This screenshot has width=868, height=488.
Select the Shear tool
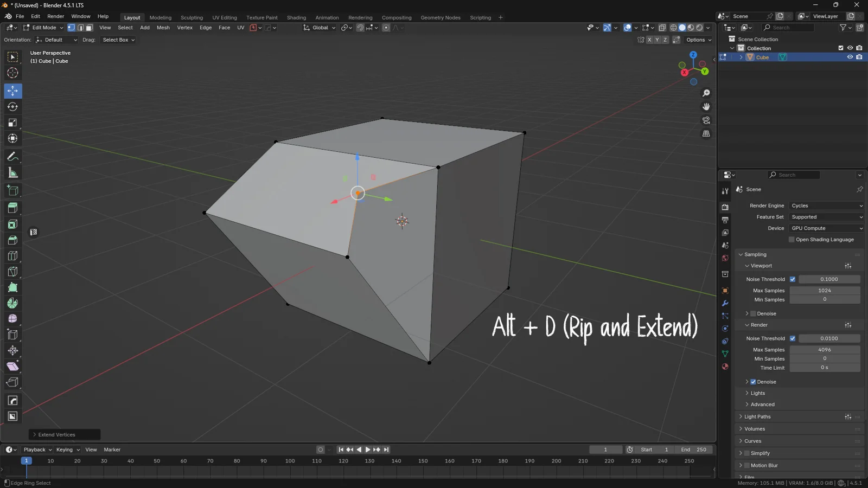[12, 366]
